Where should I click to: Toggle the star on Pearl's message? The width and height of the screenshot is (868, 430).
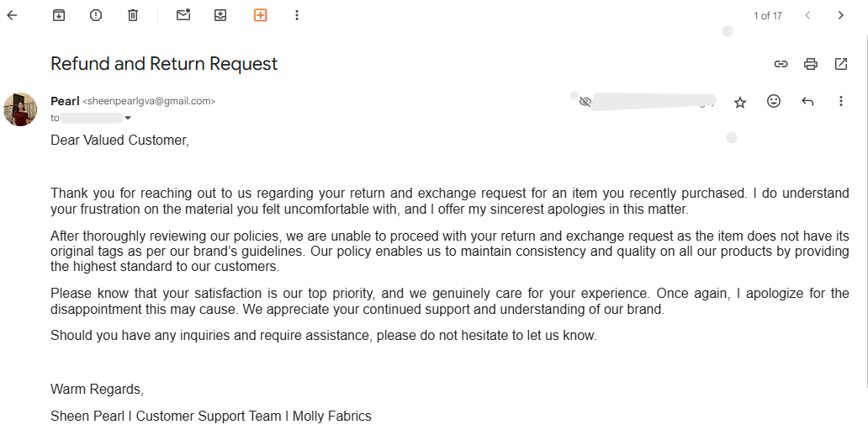pos(740,102)
